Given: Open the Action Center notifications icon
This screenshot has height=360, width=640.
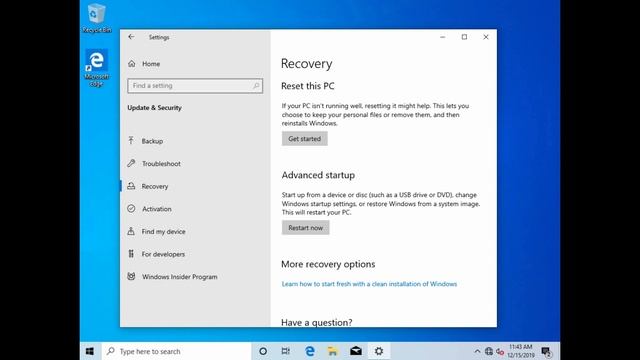Looking at the screenshot, I should pos(546,351).
